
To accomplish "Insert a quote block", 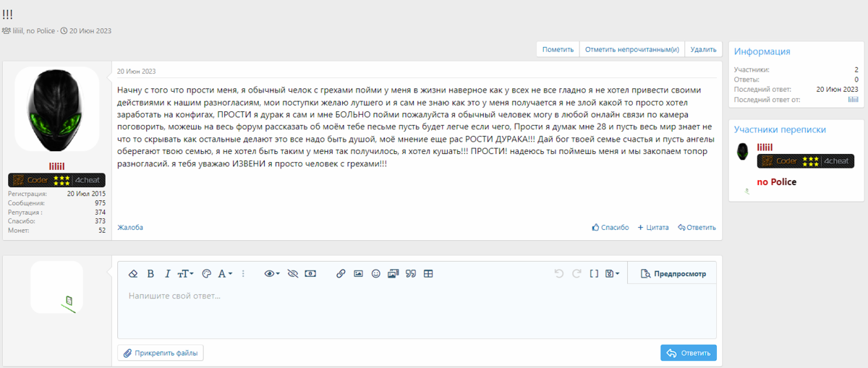I will pos(411,274).
